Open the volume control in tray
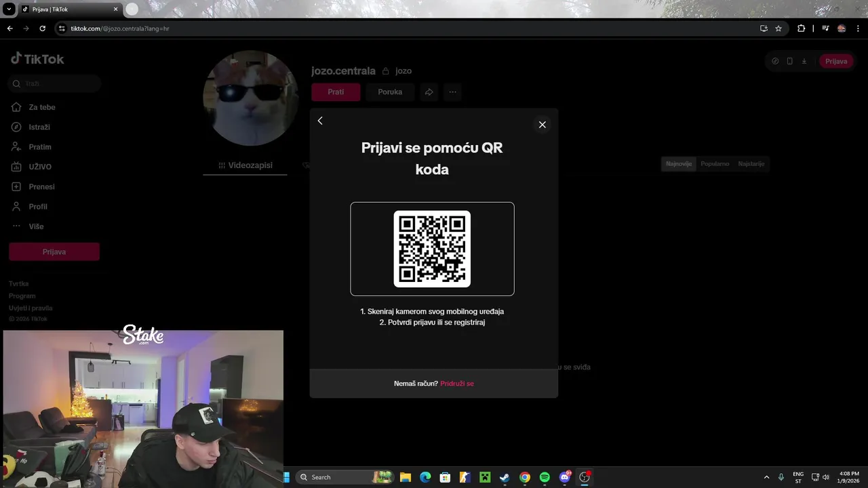 tap(826, 477)
